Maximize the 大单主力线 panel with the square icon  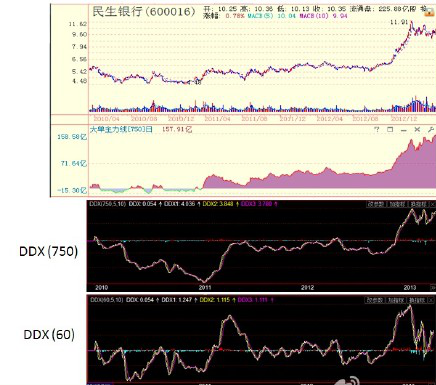coord(390,129)
